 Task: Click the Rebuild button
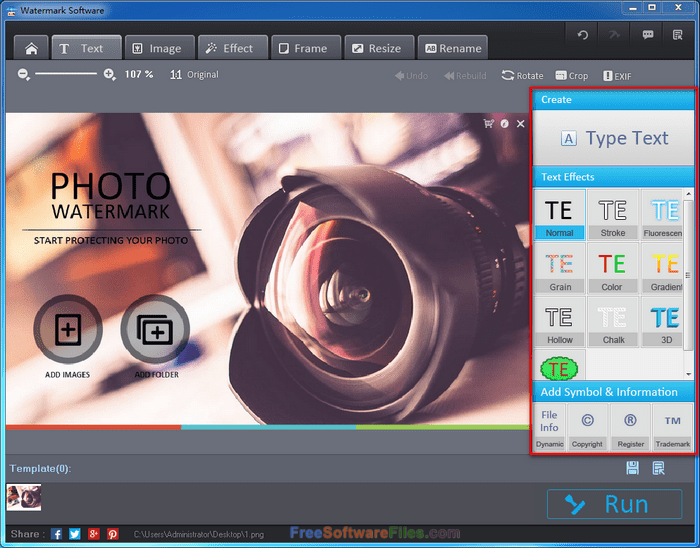(x=465, y=76)
